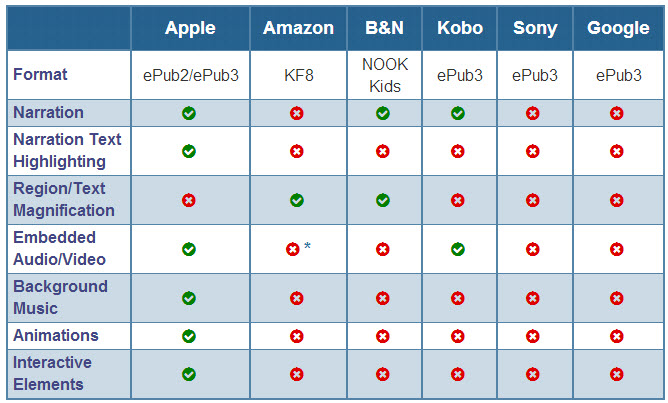This screenshot has width=668, height=403.
Task: Select the Apple column header
Action: point(190,28)
